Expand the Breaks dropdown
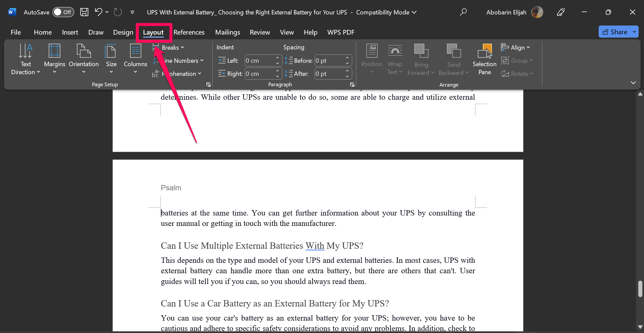Screen dimensions: 644x333 (x=173, y=48)
